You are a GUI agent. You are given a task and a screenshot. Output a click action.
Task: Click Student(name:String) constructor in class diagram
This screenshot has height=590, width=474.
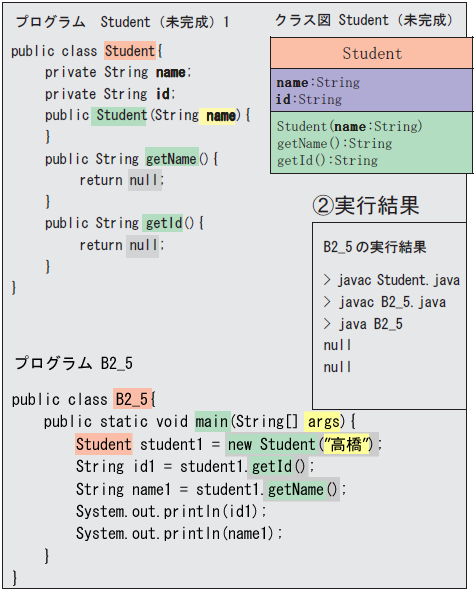(350, 126)
